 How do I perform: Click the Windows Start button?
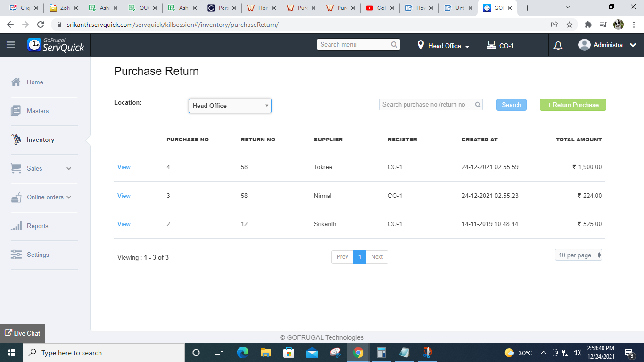pyautogui.click(x=11, y=353)
